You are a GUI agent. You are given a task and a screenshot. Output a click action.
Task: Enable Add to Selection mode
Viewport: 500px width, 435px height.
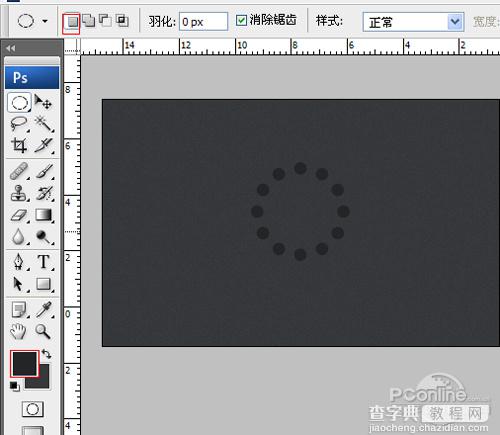89,21
